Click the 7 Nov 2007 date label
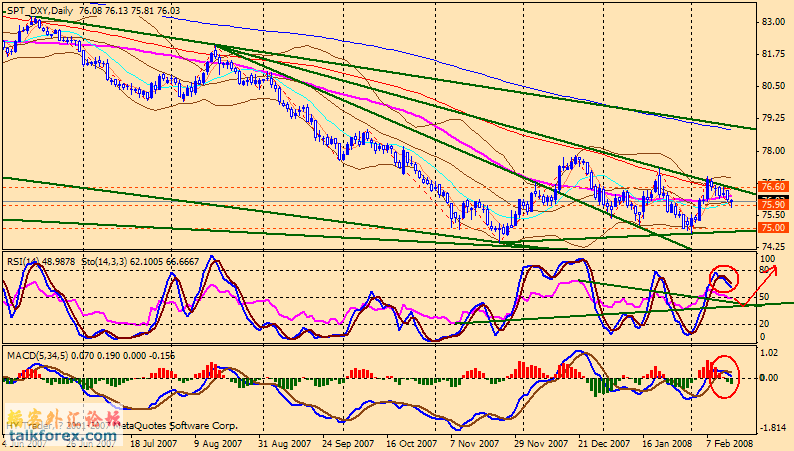794x451 pixels. pyautogui.click(x=475, y=443)
